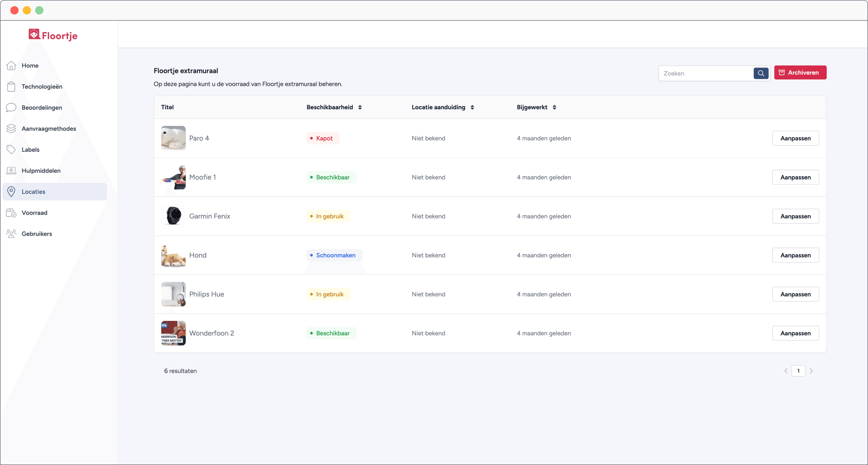
Task: Click the Technologieën clipboard icon
Action: (x=11, y=87)
